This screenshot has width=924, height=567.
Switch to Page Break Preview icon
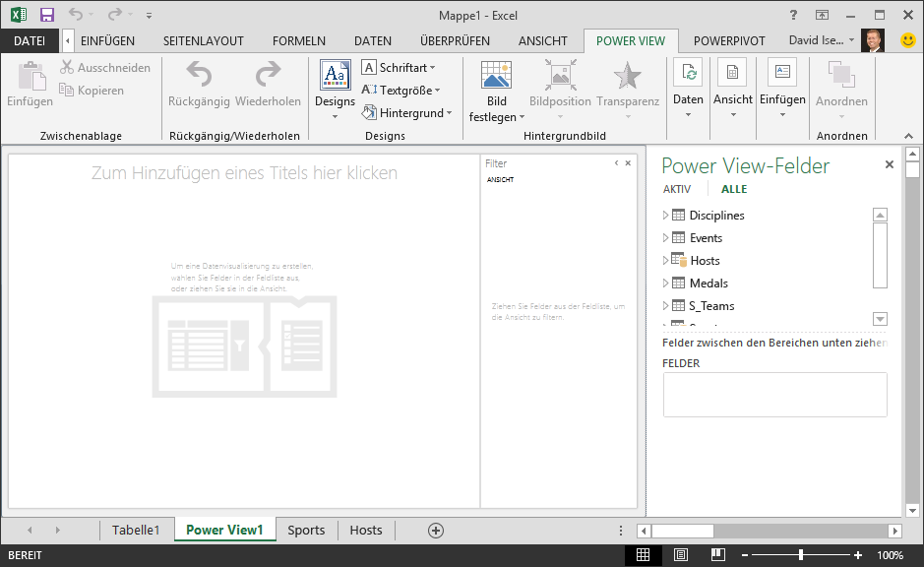click(717, 555)
